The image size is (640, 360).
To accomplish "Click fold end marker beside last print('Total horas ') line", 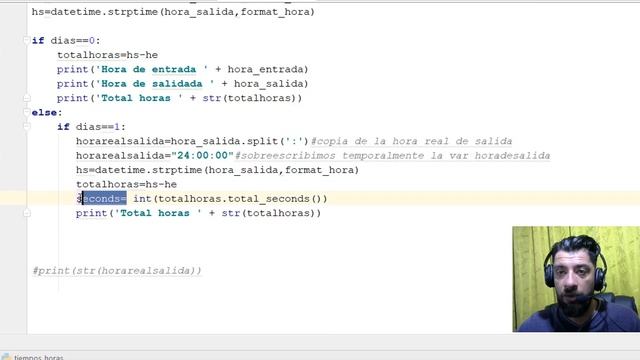I will point(27,213).
